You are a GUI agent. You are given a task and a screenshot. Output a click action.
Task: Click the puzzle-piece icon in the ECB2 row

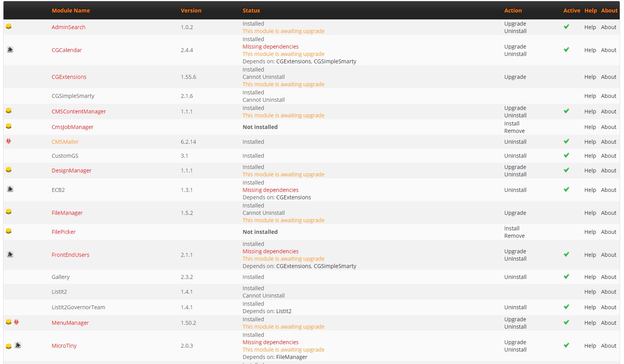pos(10,189)
